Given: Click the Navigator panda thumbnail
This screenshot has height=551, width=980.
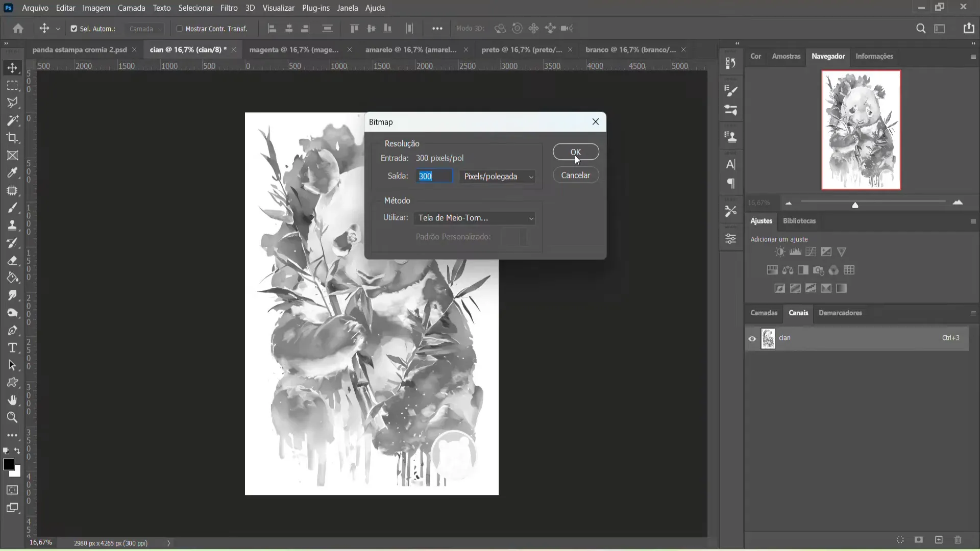Looking at the screenshot, I should pos(861,130).
